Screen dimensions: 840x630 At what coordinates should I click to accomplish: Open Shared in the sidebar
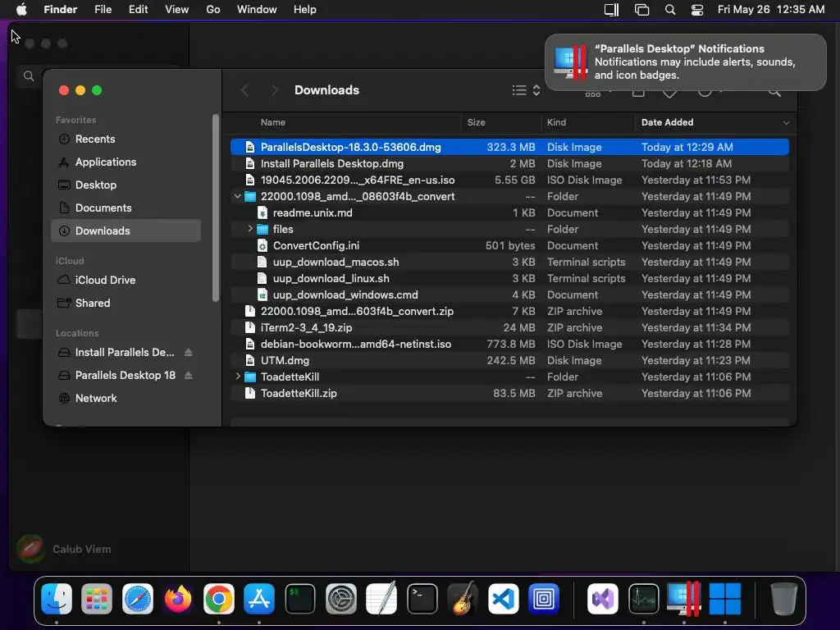126,303
